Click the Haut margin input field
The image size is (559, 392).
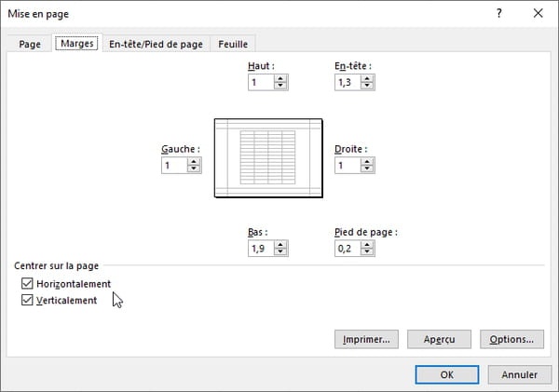pyautogui.click(x=261, y=82)
